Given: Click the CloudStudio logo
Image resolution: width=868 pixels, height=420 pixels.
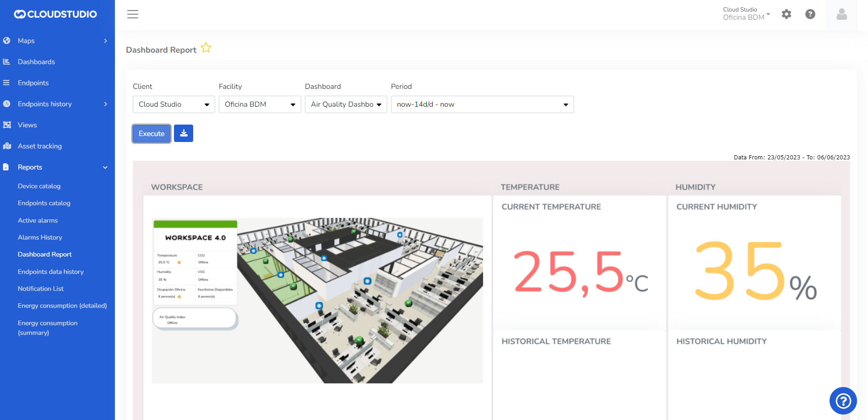Looking at the screenshot, I should (x=55, y=14).
